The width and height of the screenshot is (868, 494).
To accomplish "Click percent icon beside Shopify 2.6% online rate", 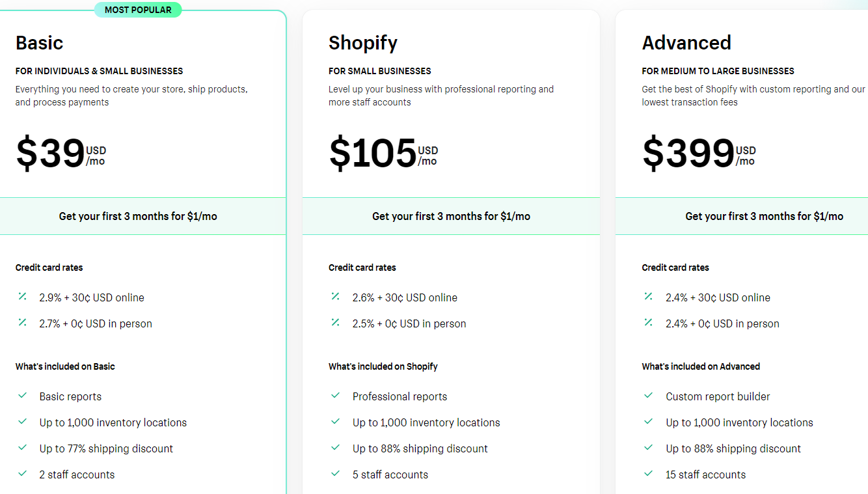I will 336,297.
